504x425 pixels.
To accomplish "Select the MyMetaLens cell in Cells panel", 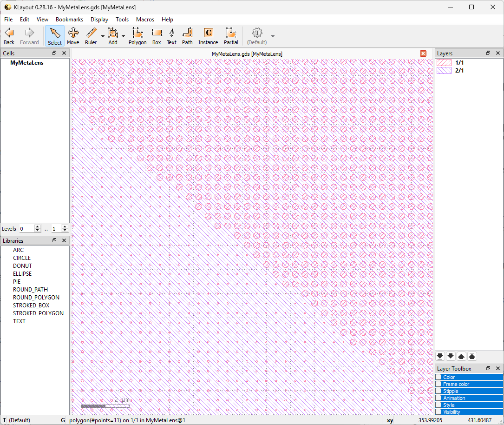I will click(27, 63).
